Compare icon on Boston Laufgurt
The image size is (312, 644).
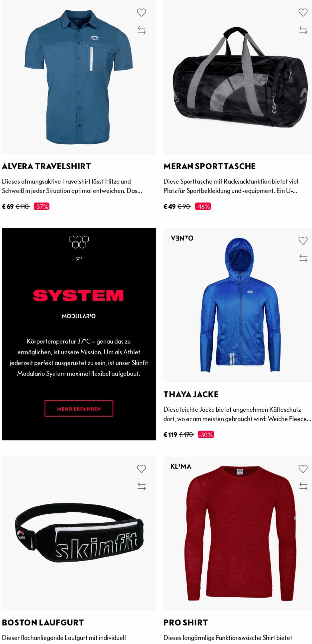tap(142, 486)
